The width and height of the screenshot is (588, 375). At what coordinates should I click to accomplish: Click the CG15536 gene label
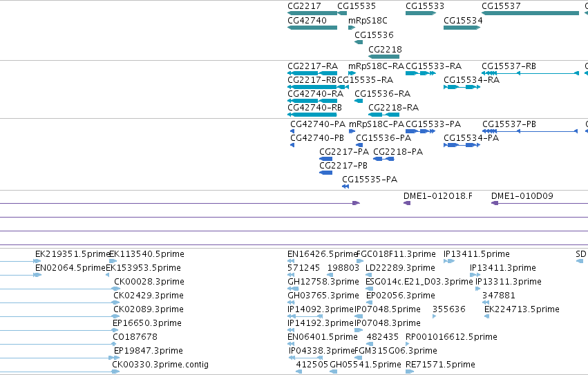tap(374, 35)
